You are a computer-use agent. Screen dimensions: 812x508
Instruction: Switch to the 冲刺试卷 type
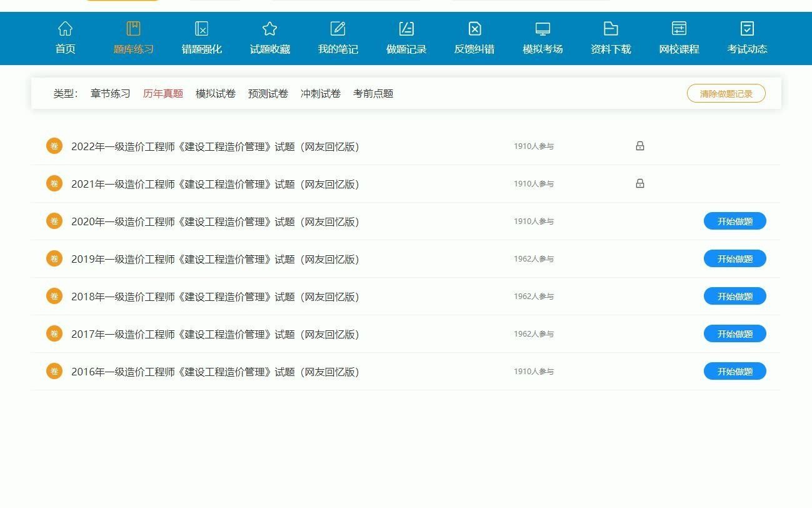(321, 93)
